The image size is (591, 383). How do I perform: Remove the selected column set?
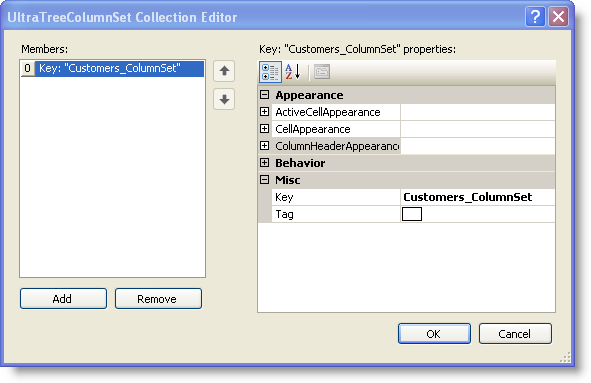coord(158,299)
